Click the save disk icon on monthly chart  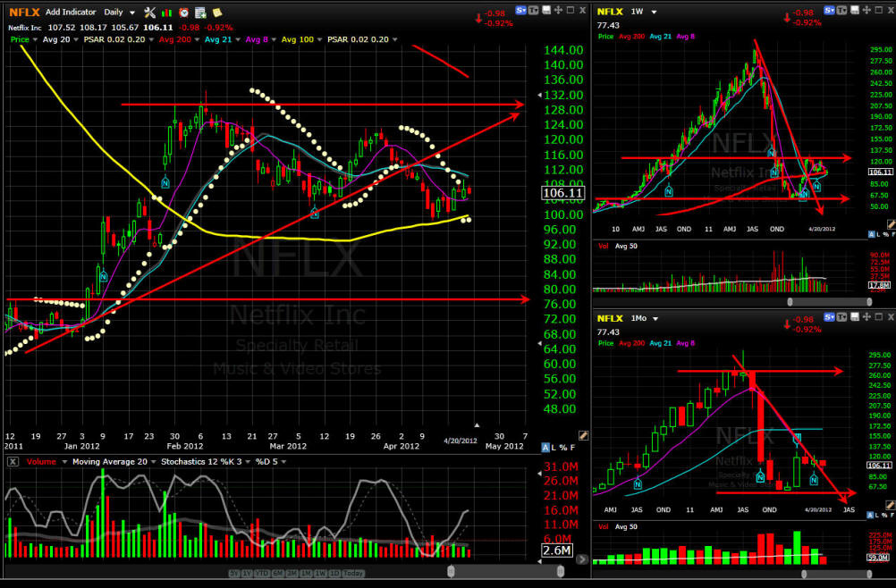[x=855, y=317]
